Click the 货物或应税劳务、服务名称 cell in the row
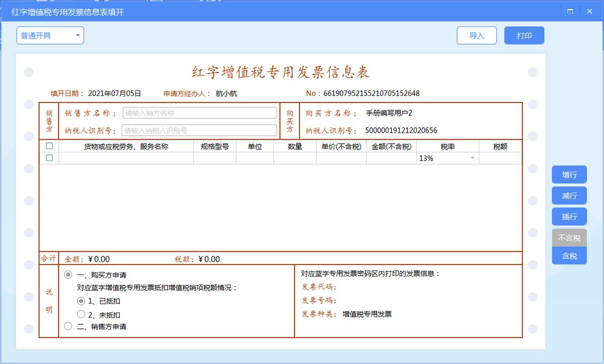 point(125,158)
